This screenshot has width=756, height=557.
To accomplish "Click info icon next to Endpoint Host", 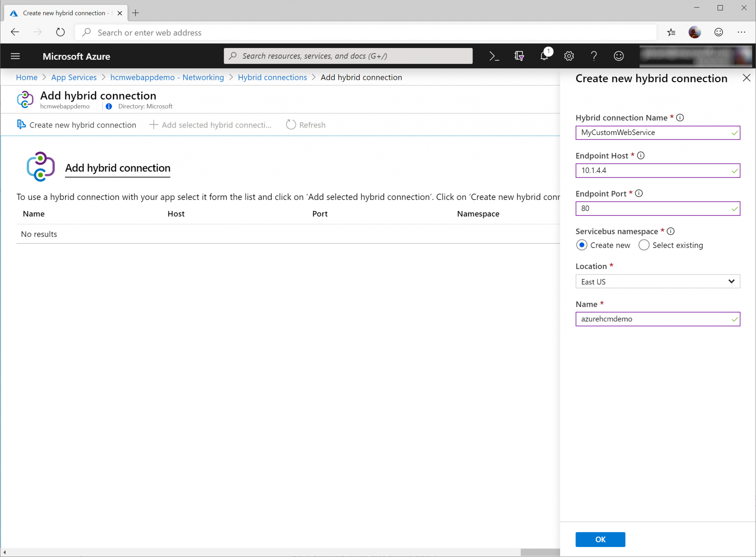I will click(641, 156).
